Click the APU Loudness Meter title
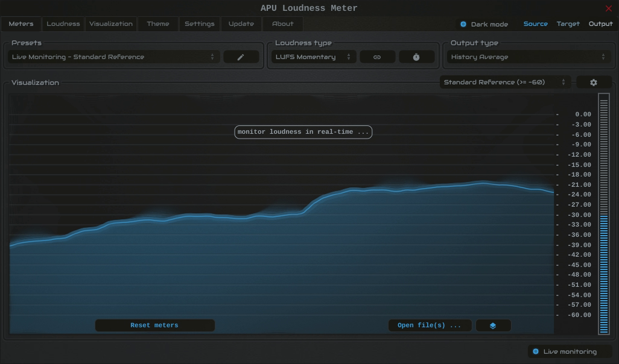619x364 pixels. [309, 8]
